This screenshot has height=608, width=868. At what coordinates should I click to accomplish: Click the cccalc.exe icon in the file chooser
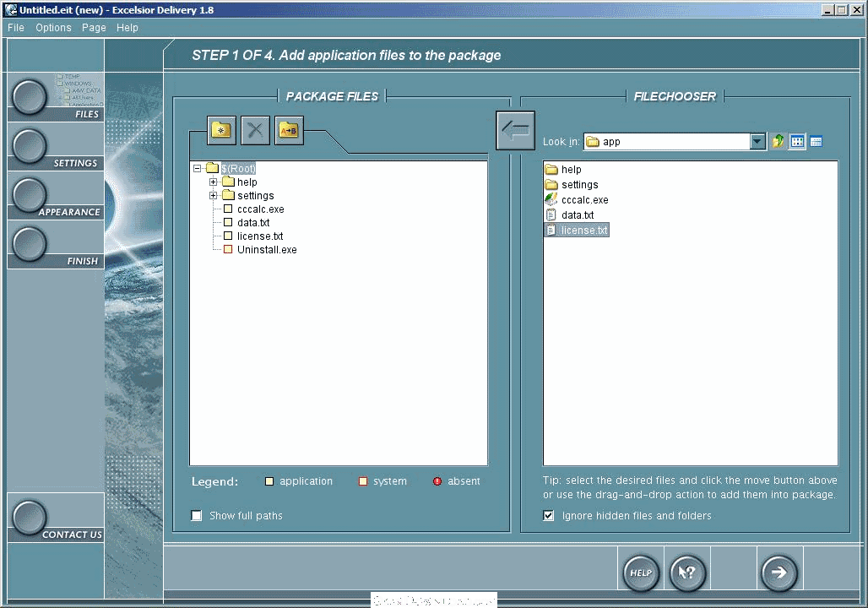pyautogui.click(x=551, y=199)
